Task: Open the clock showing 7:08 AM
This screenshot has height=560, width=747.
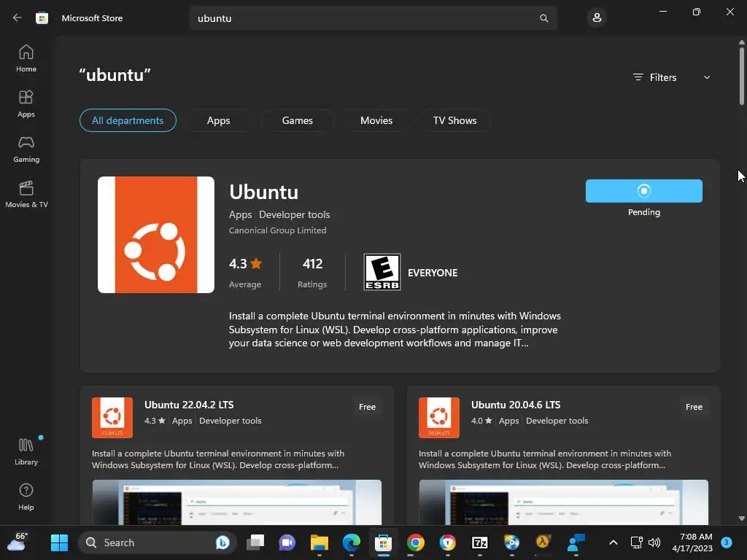Action: [x=692, y=542]
